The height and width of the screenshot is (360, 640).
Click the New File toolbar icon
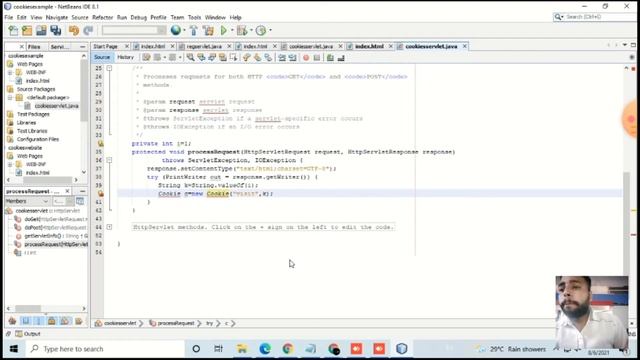click(x=13, y=30)
